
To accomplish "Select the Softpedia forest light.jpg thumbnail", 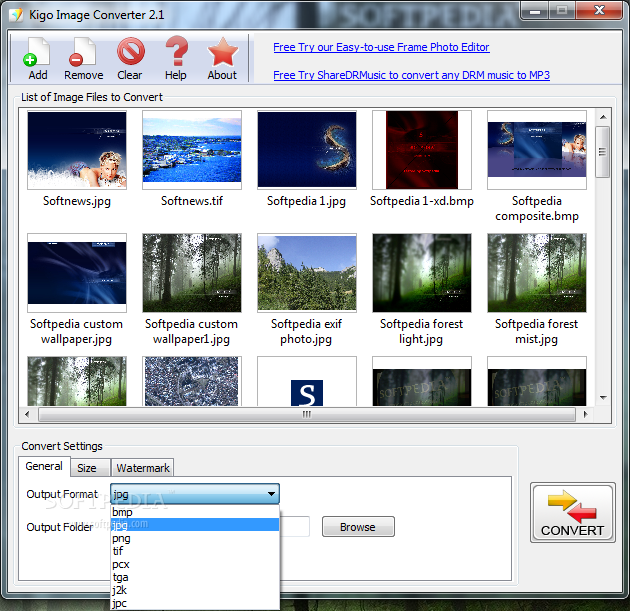I will click(422, 273).
